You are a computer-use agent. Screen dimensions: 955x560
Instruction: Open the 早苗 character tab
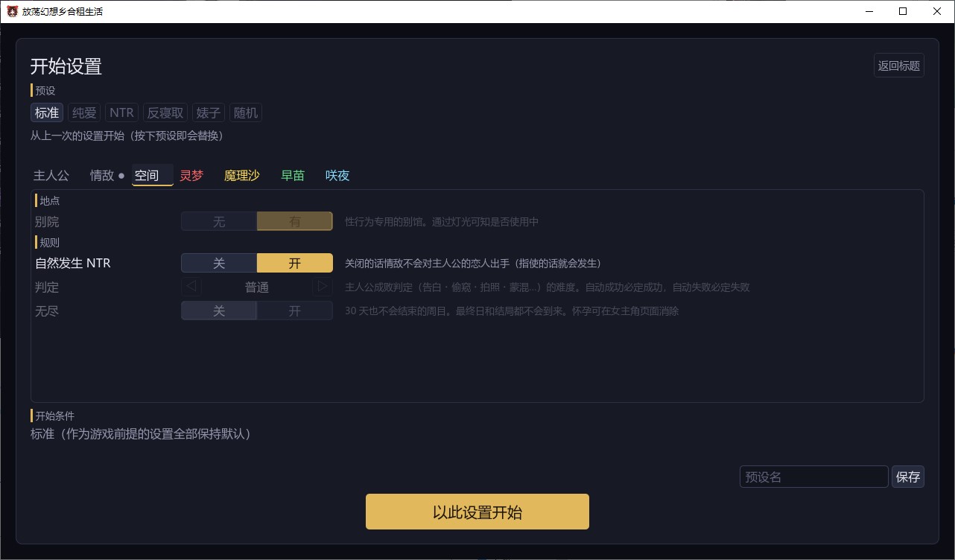[293, 176]
